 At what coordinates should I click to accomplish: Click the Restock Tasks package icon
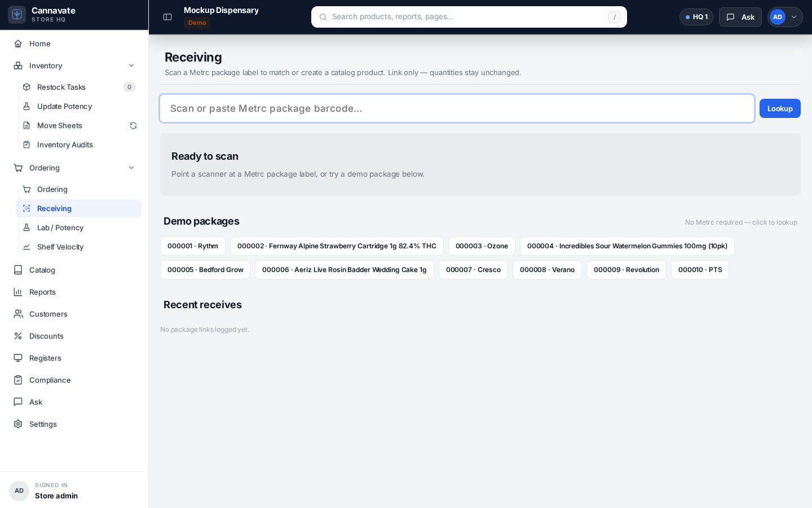click(x=27, y=87)
